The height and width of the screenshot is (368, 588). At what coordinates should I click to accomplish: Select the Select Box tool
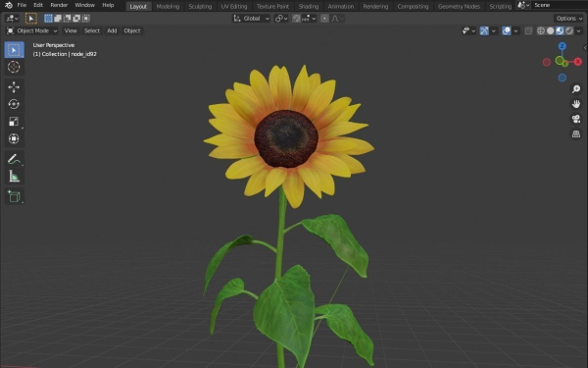(15, 50)
